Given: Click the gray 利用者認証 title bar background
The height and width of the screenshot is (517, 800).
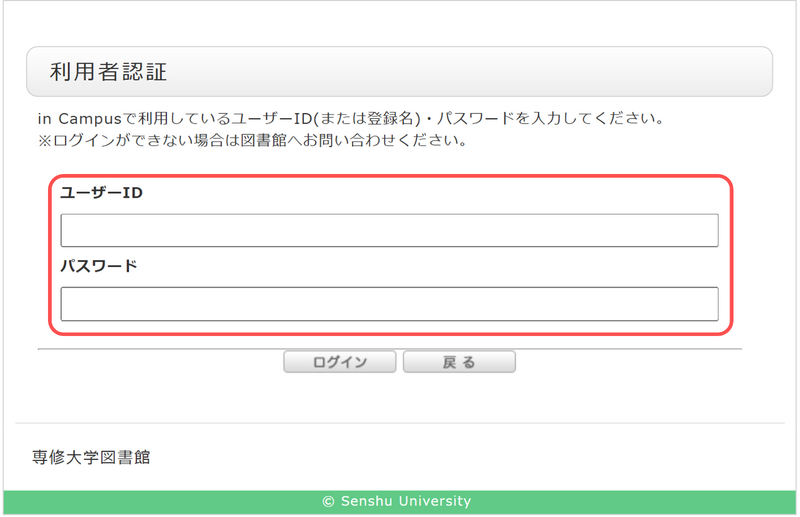Looking at the screenshot, I should point(500,72).
